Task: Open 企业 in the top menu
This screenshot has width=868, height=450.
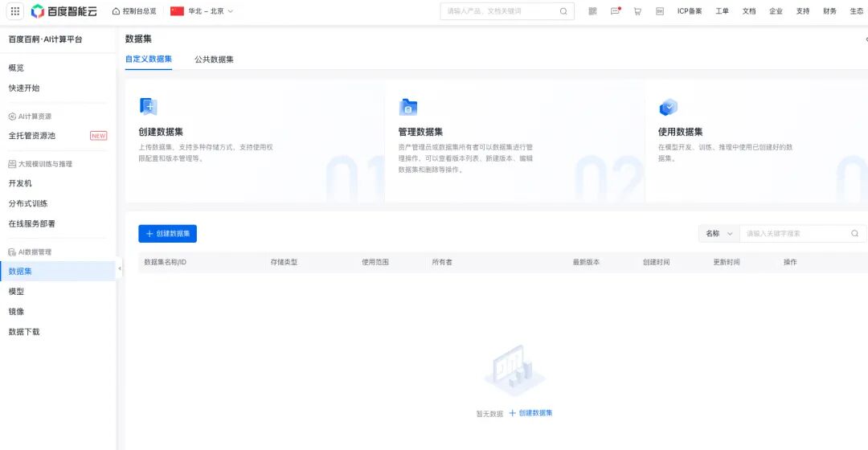Action: click(776, 11)
